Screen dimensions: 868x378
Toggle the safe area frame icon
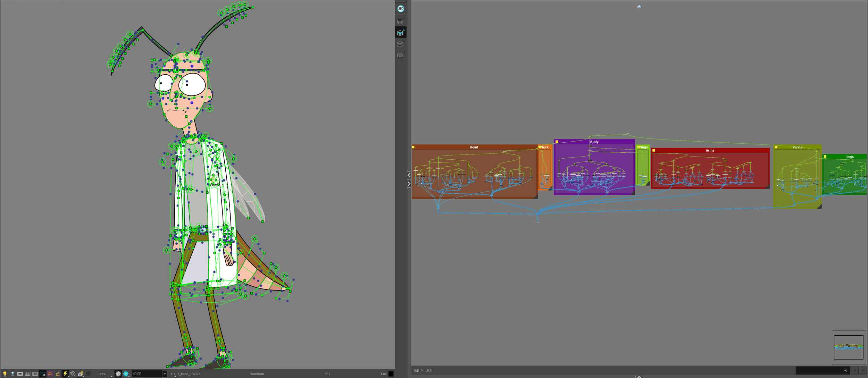(x=35, y=374)
